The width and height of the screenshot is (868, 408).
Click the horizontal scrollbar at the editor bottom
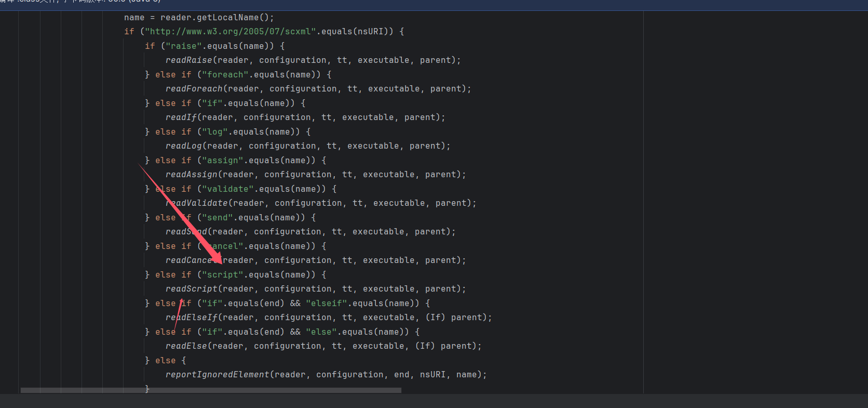point(211,390)
